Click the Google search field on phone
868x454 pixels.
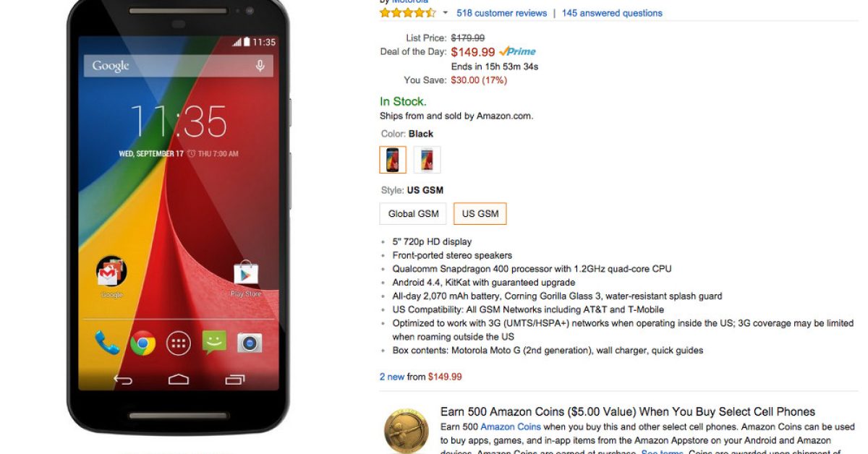pyautogui.click(x=179, y=66)
